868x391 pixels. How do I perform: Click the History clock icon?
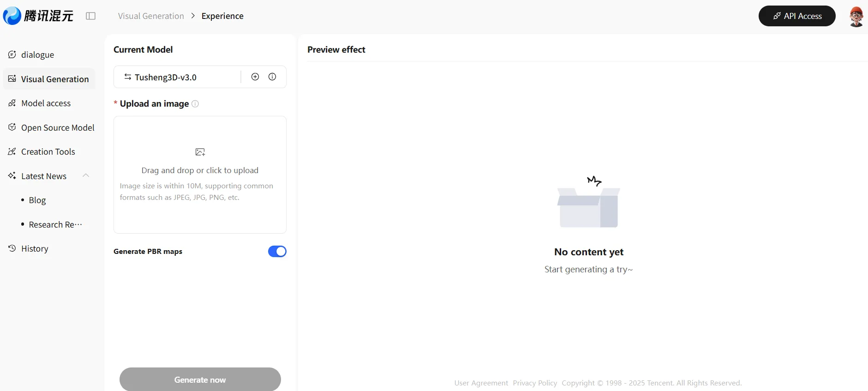pos(12,248)
